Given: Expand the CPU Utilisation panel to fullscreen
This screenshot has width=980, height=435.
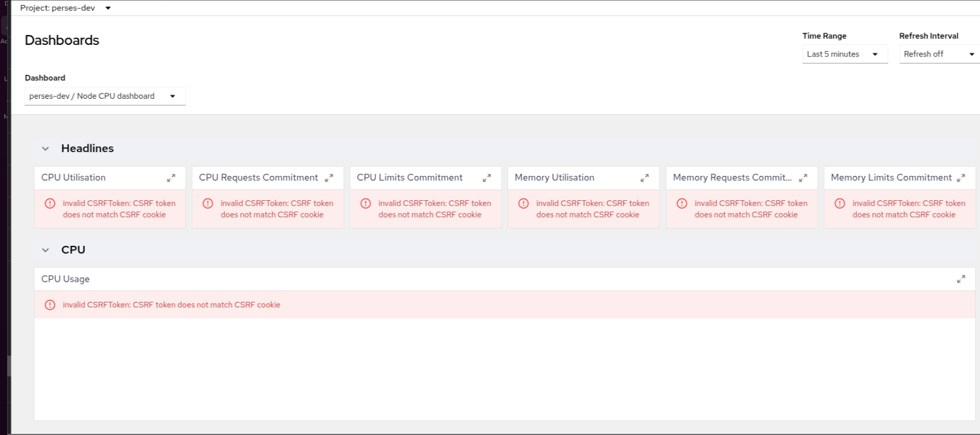Looking at the screenshot, I should (x=171, y=178).
